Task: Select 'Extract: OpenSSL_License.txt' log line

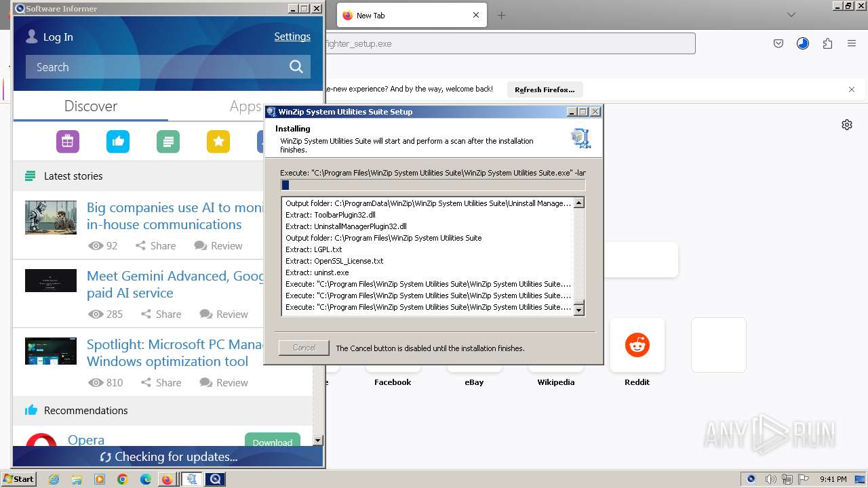Action: click(334, 261)
